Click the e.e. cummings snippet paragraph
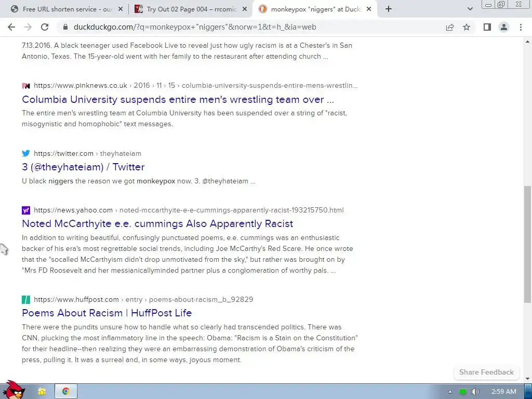 pos(187,254)
